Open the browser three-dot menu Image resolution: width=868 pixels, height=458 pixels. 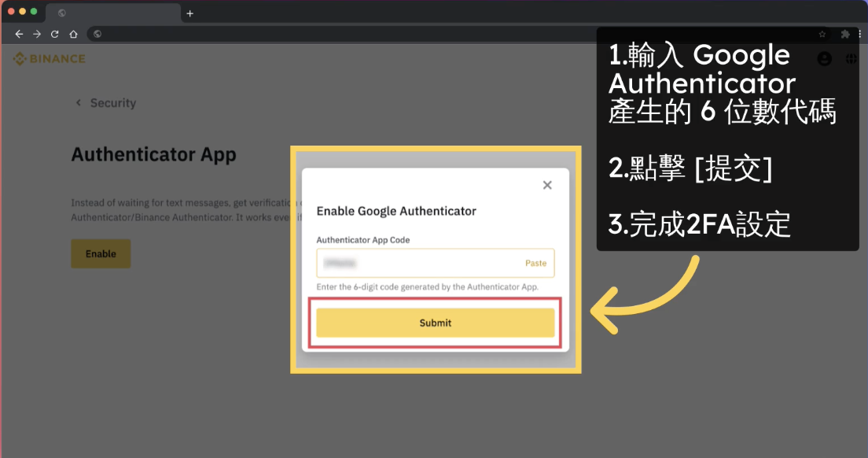859,35
